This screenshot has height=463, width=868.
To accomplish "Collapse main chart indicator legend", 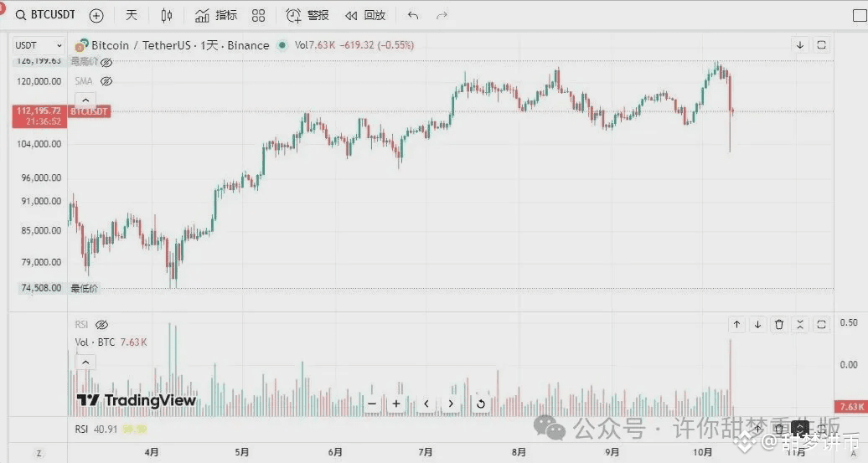I will [x=85, y=100].
